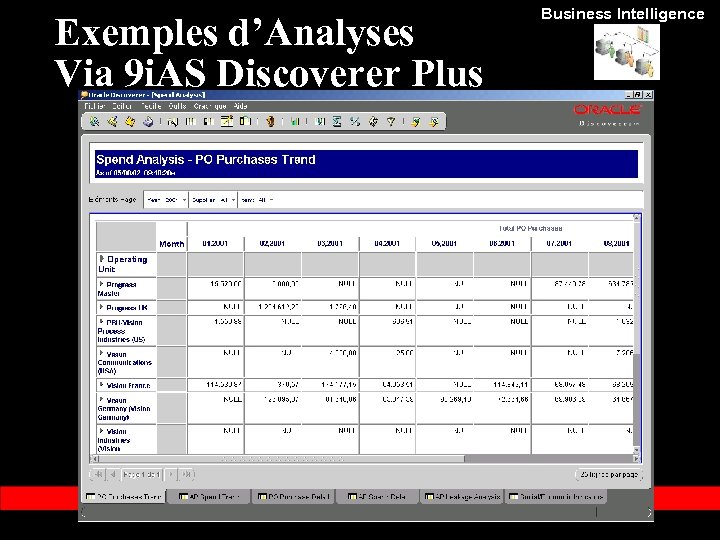Expand the Vision France row
The height and width of the screenshot is (540, 720).
coord(101,385)
